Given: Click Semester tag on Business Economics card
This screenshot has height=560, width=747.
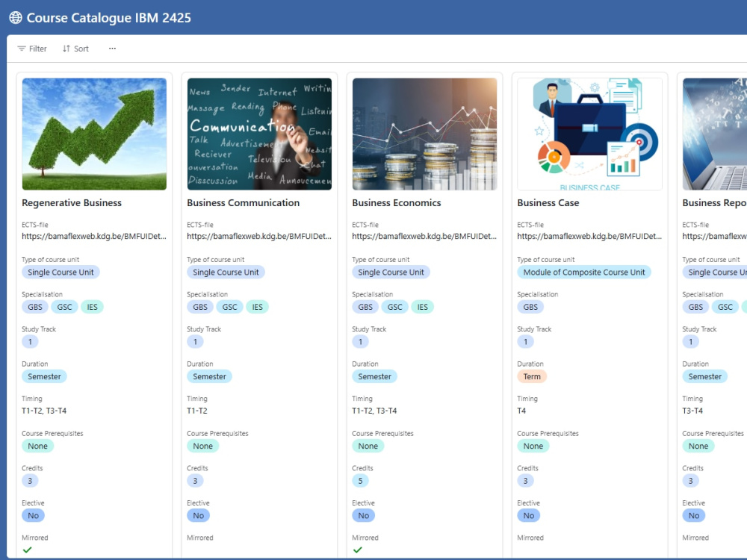Looking at the screenshot, I should [374, 376].
